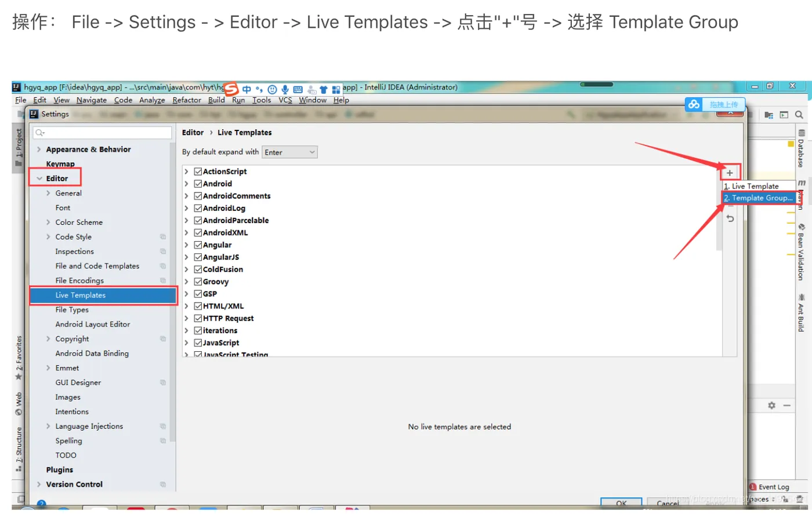This screenshot has width=812, height=517.
Task: Open the Maven tool window
Action: click(x=801, y=194)
